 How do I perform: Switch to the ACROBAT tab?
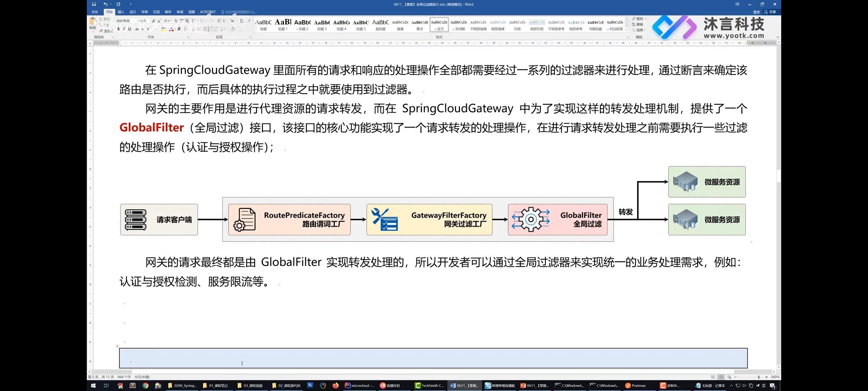[208, 12]
